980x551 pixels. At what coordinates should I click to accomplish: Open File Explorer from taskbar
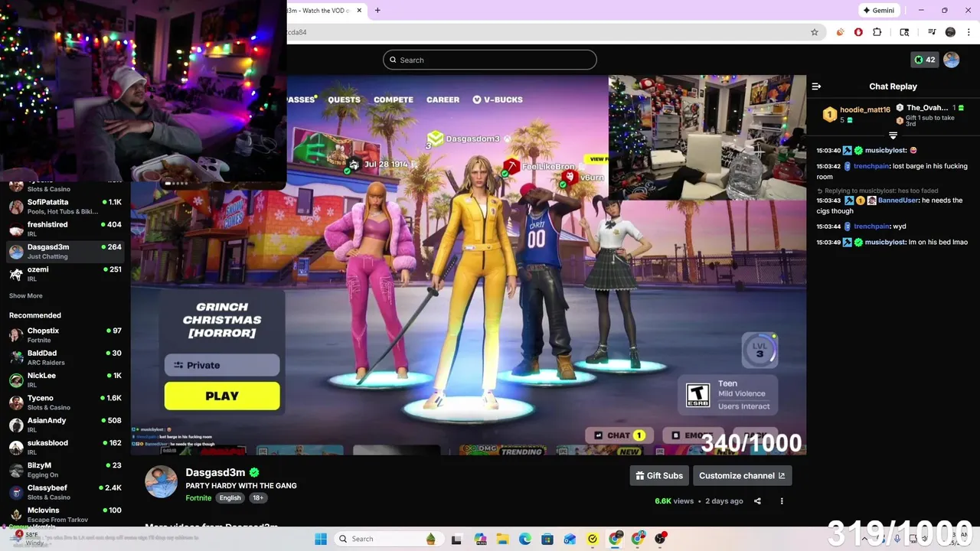pyautogui.click(x=502, y=539)
